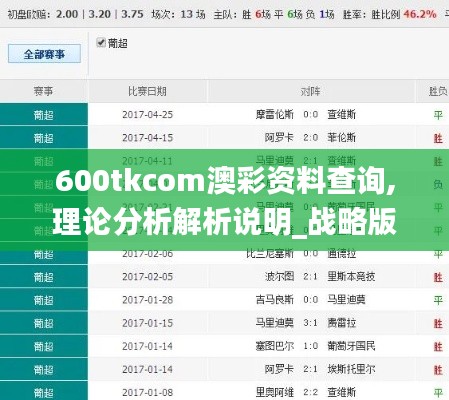Click the 里斯本竞技 team name
Image resolution: width=449 pixels, height=400 pixels.
pyautogui.click(x=351, y=276)
